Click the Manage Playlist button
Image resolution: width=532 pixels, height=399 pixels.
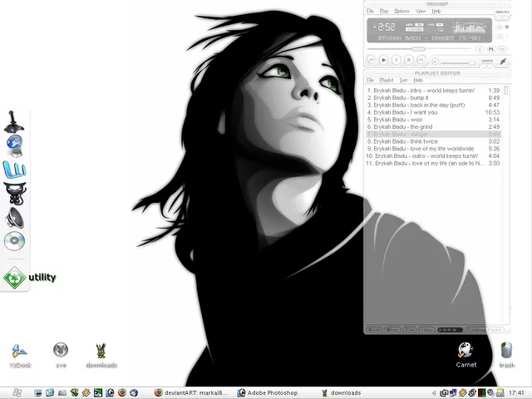coord(484,329)
